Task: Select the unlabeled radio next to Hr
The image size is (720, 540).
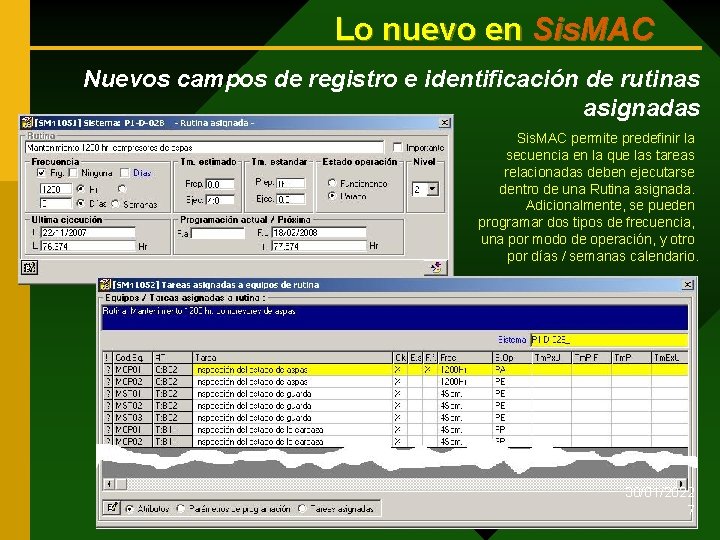Action: pos(122,189)
